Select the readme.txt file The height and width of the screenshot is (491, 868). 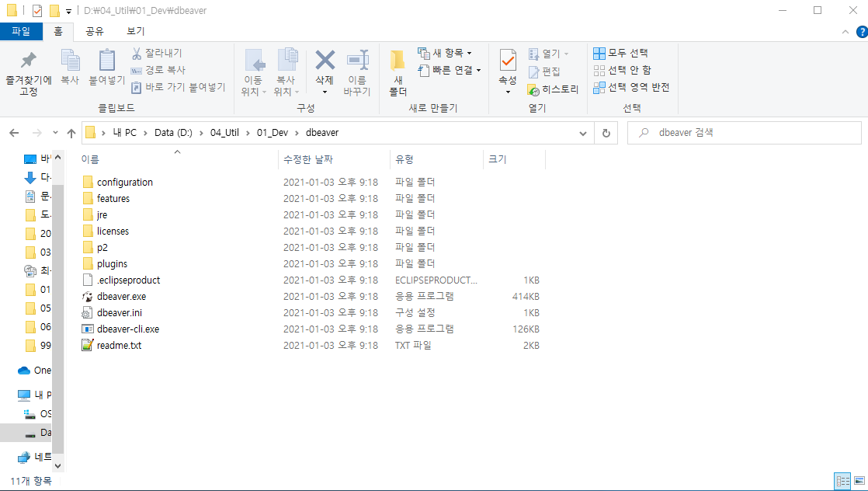click(119, 345)
